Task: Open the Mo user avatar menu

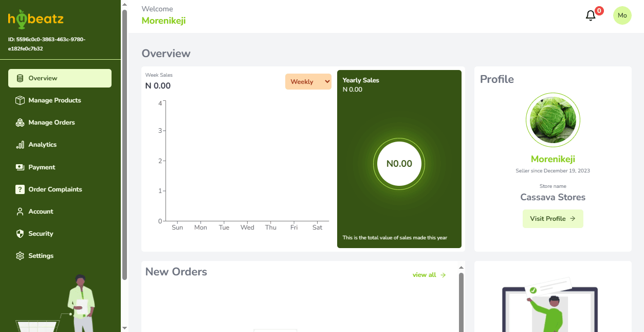Action: coord(622,15)
